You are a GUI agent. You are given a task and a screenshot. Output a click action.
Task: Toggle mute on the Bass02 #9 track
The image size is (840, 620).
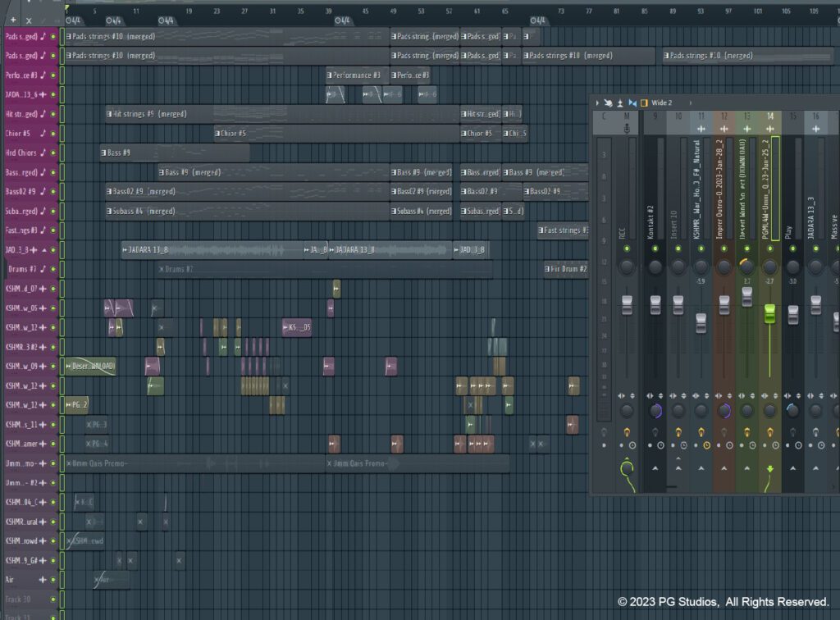click(x=53, y=191)
